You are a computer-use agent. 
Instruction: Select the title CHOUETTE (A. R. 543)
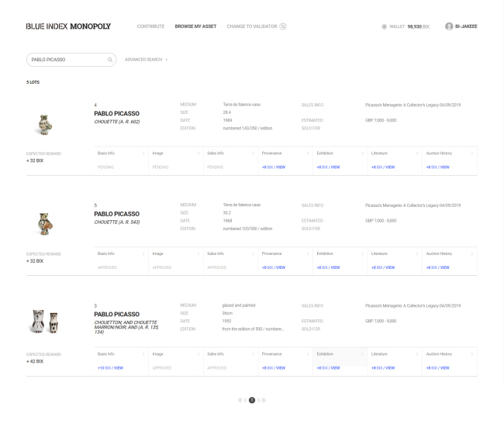click(117, 222)
